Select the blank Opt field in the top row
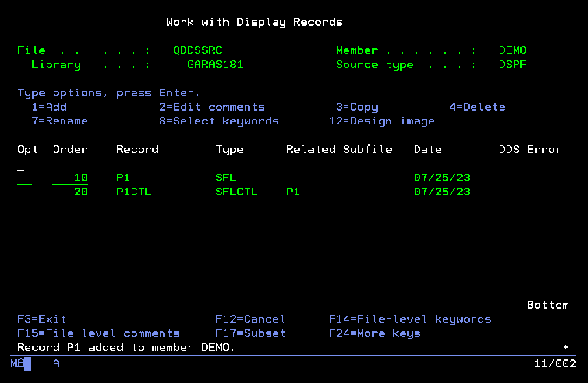The height and width of the screenshot is (383, 588). coord(24,164)
